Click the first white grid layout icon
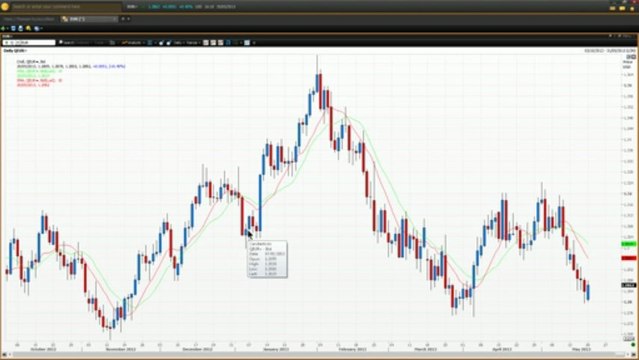The width and height of the screenshot is (639, 360). pyautogui.click(x=206, y=42)
